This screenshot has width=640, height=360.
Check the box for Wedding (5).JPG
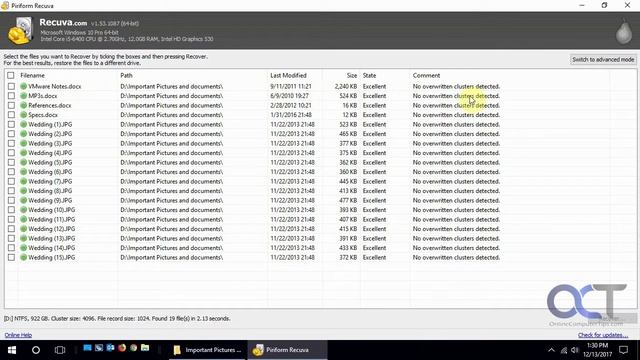tap(11, 162)
